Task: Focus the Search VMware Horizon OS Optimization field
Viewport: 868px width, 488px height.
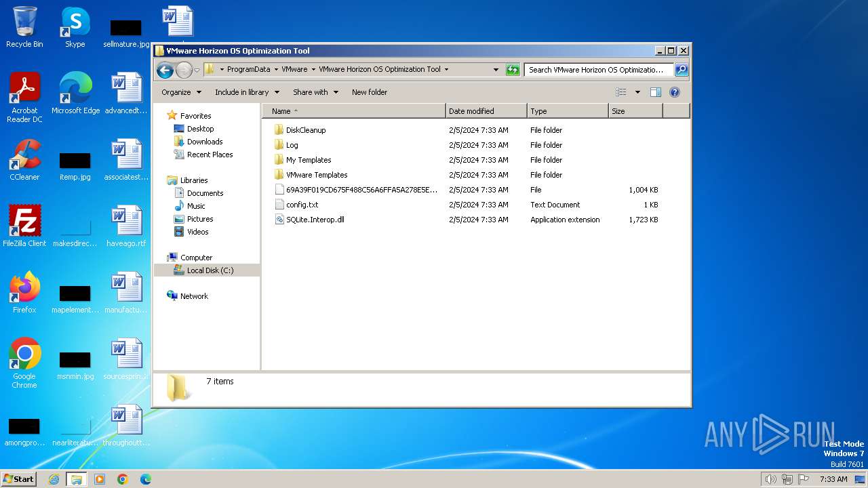Action: pyautogui.click(x=599, y=69)
